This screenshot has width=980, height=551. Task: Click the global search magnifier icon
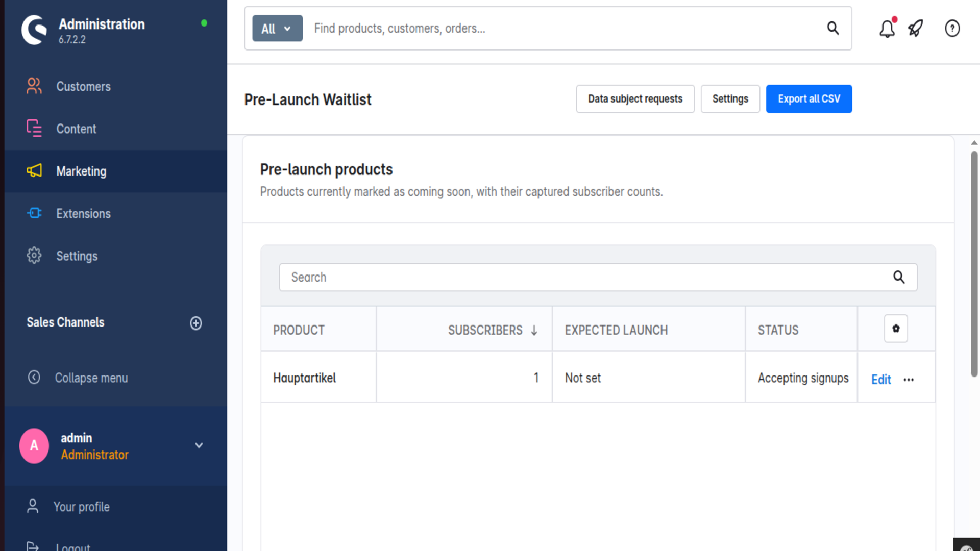coord(833,28)
